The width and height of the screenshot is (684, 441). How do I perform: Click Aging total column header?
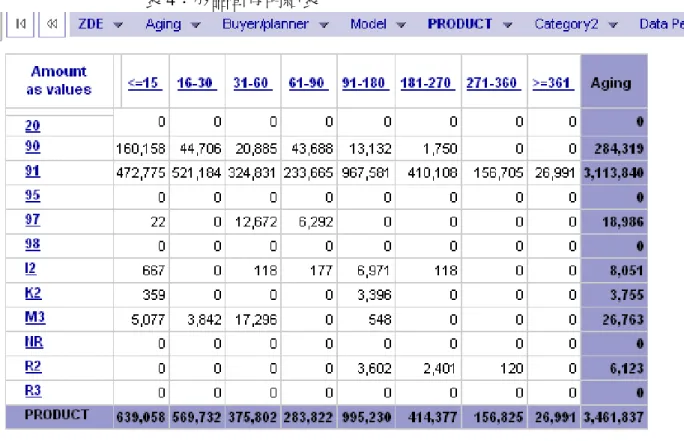click(x=614, y=82)
